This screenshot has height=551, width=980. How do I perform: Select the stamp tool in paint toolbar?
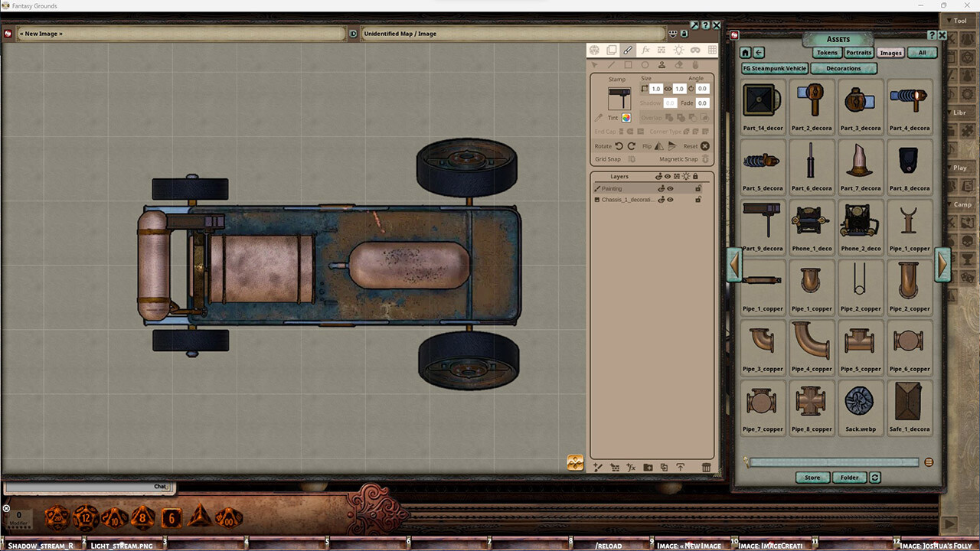(x=661, y=65)
